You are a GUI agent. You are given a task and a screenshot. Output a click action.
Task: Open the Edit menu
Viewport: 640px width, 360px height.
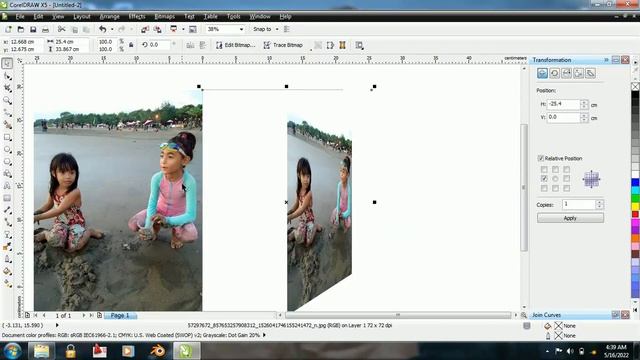(38, 16)
